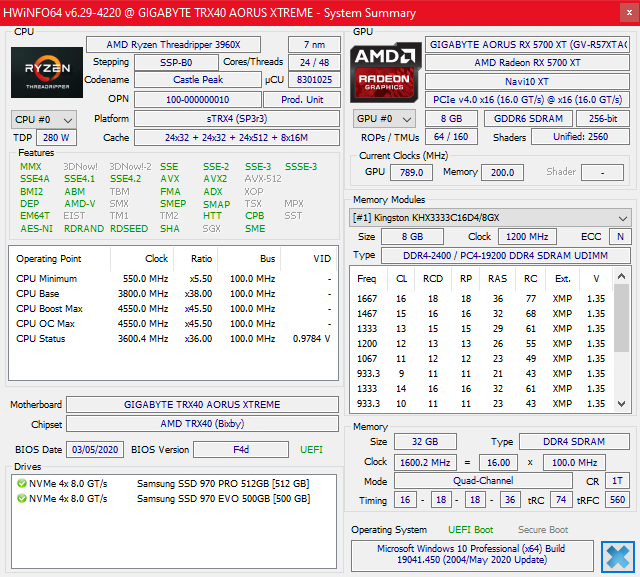Viewport: 640px width, 577px height.
Task: Open the GPU #0 selector dropdown
Action: [384, 119]
